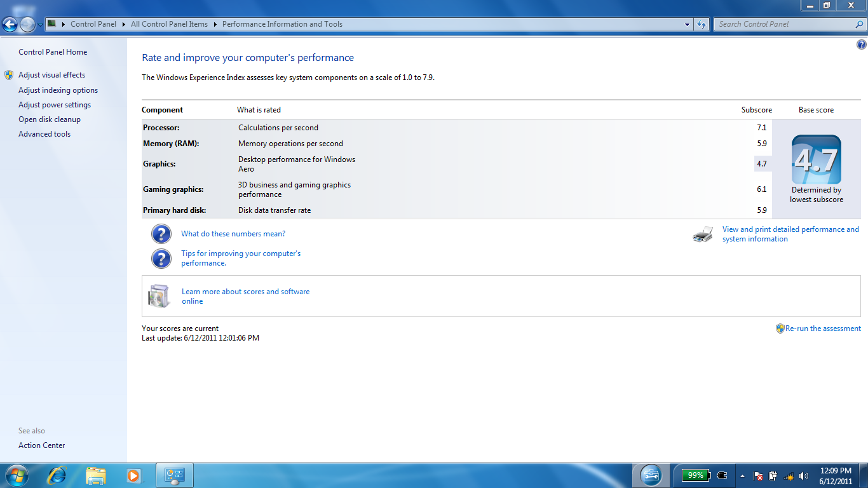This screenshot has width=868, height=488.
Task: Click 'Performance Information and Tools' breadcrumb
Action: tap(282, 24)
